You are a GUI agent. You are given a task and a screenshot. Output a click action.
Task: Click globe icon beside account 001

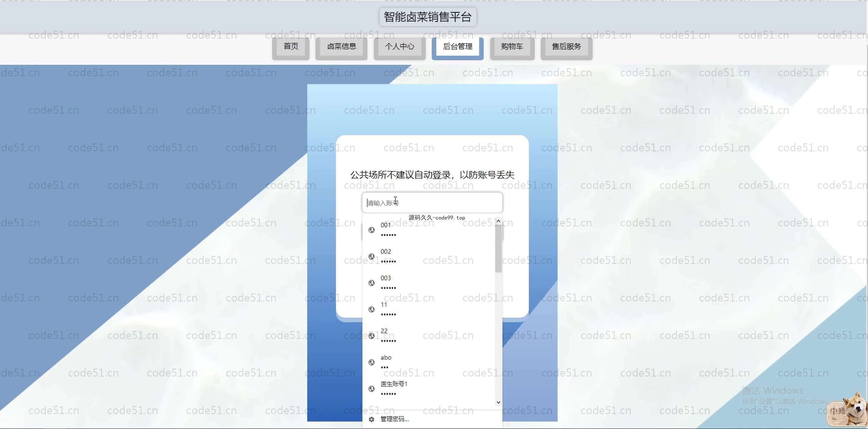click(371, 230)
